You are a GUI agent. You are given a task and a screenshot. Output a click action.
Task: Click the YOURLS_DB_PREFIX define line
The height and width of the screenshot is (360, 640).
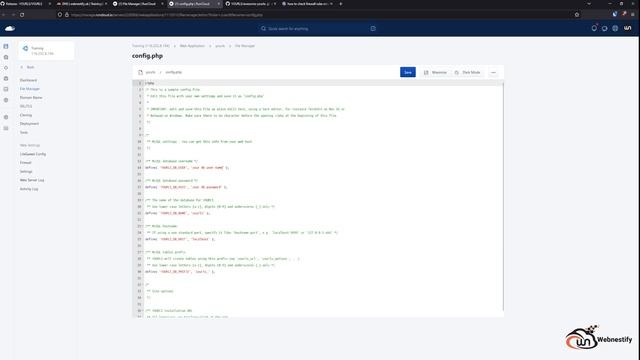click(x=180, y=272)
